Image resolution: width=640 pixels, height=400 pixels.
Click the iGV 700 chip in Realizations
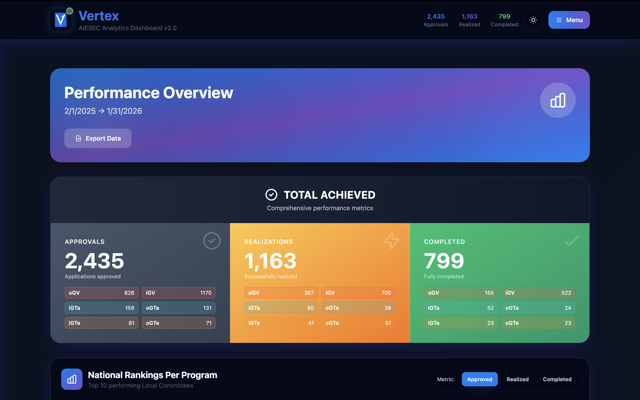pos(358,293)
